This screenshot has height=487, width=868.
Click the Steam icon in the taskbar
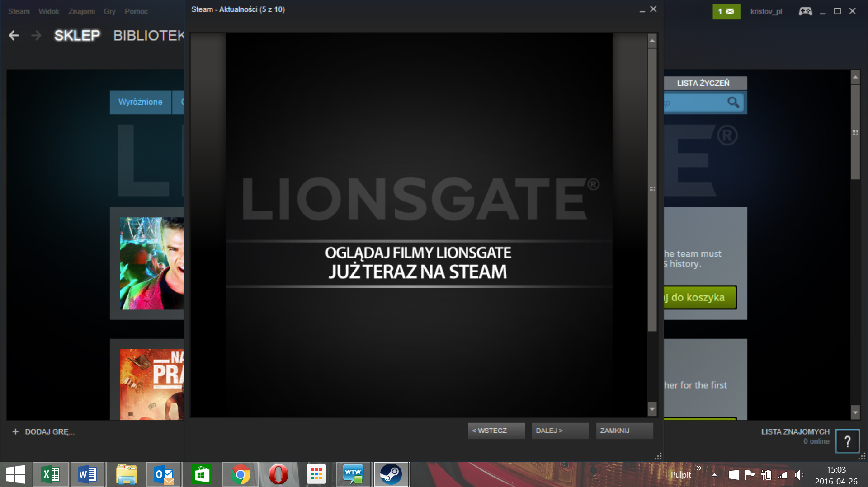[392, 474]
